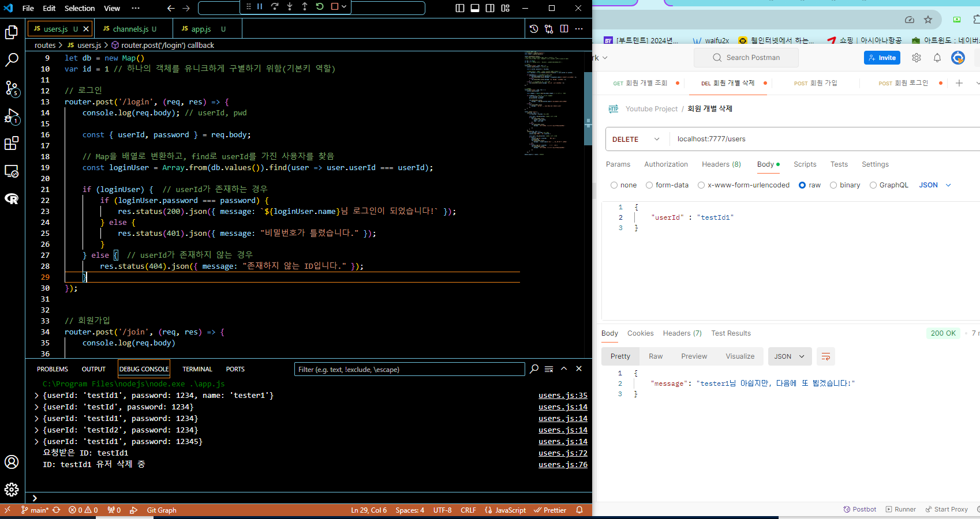Open the Accounts menu in VS Code
Viewport: 980px width, 519px height.
(12, 462)
